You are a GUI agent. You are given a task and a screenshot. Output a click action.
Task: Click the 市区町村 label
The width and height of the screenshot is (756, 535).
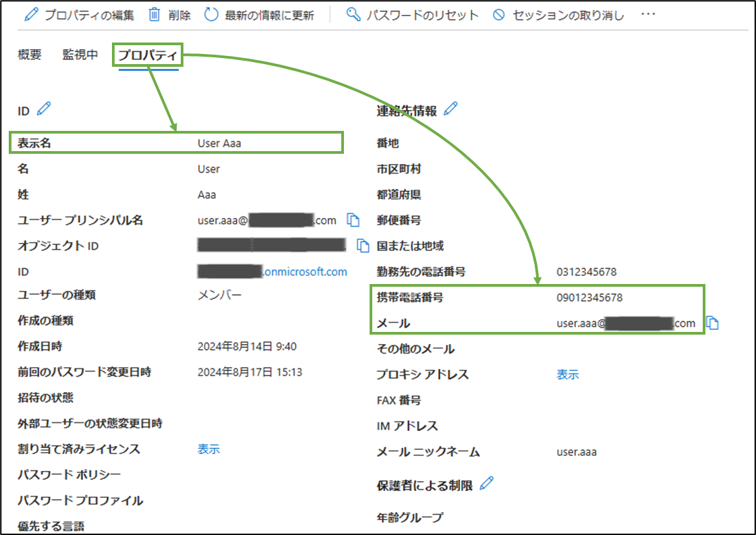(399, 169)
